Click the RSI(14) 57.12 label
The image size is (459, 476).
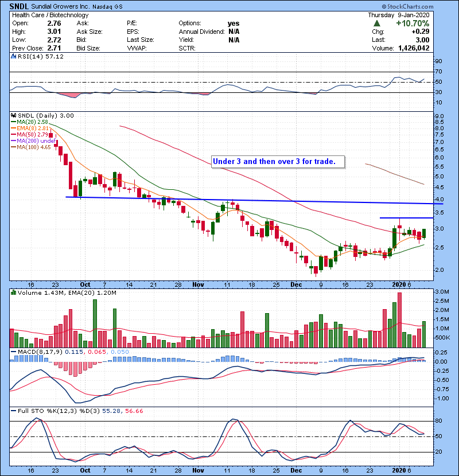point(41,56)
